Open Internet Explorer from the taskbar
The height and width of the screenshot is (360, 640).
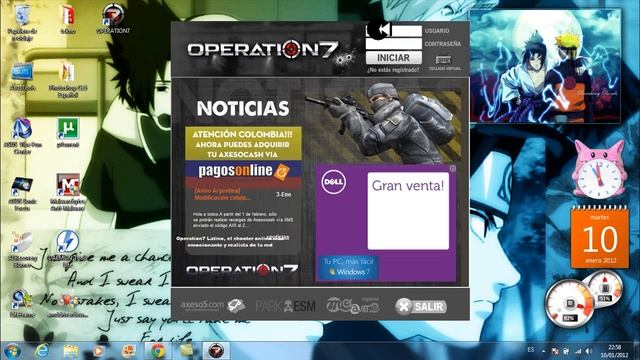point(42,351)
